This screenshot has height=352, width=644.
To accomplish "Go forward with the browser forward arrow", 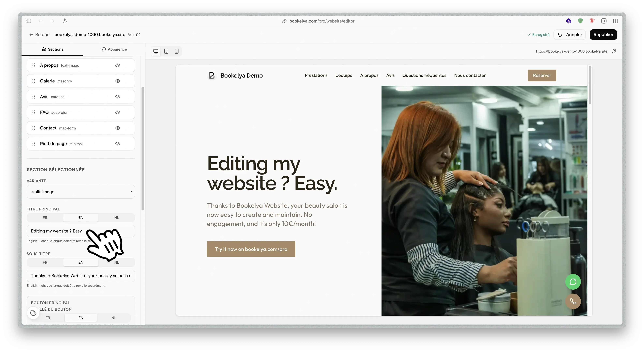I will 52,21.
